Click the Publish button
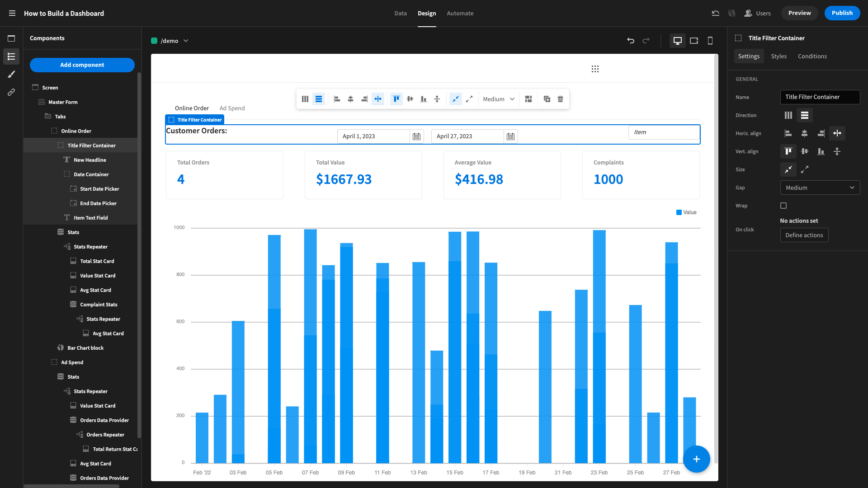This screenshot has height=488, width=868. (x=842, y=13)
